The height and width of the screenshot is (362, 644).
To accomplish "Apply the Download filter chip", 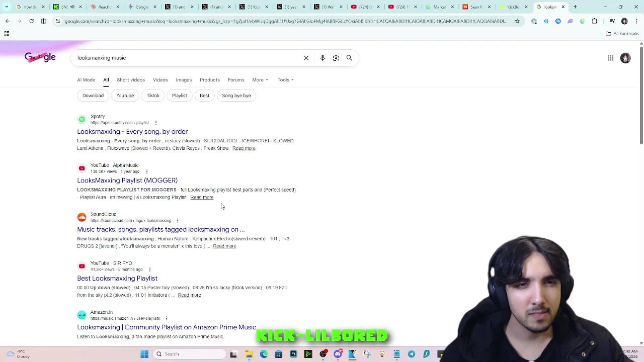I will click(x=93, y=96).
